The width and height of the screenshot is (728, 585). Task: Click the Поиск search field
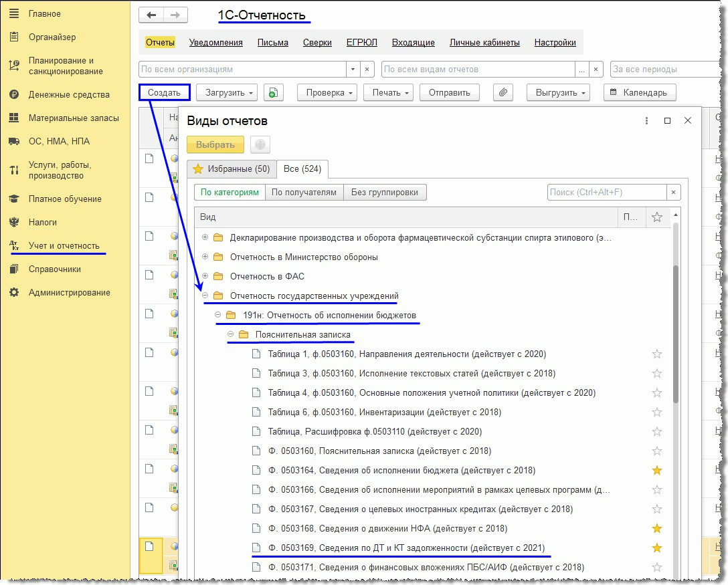608,192
